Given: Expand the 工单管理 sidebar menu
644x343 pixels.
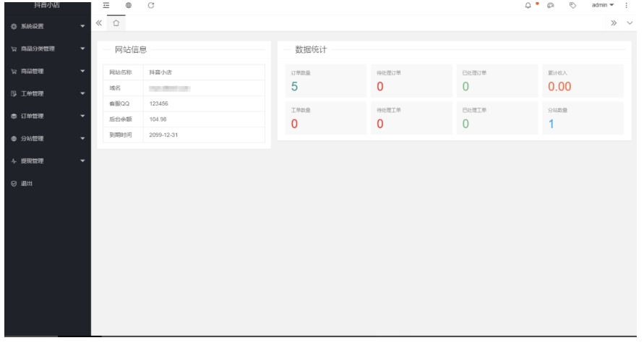Looking at the screenshot, I should point(48,93).
